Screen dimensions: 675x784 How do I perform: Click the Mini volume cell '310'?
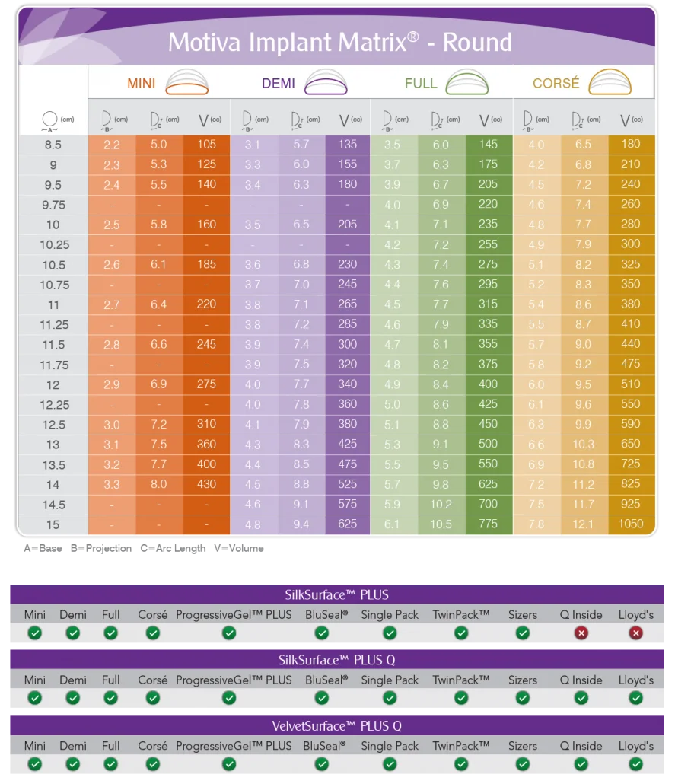206,423
